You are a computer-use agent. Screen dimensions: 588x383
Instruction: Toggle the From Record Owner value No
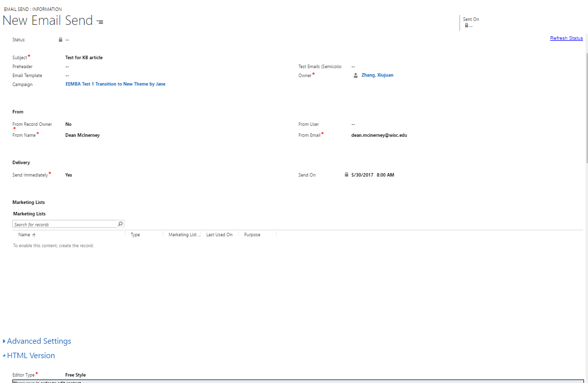(69, 124)
